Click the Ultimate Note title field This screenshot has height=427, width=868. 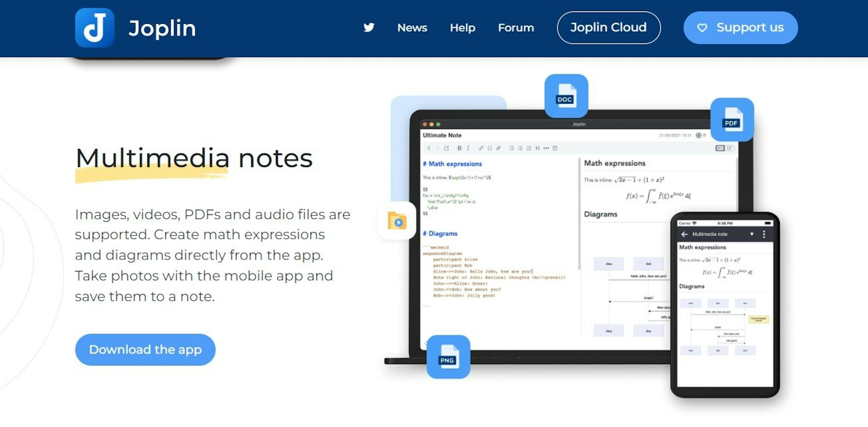[442, 135]
